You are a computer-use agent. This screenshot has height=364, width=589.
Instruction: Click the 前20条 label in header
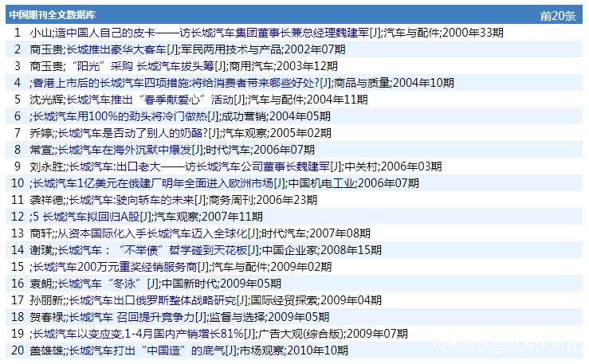coord(558,16)
